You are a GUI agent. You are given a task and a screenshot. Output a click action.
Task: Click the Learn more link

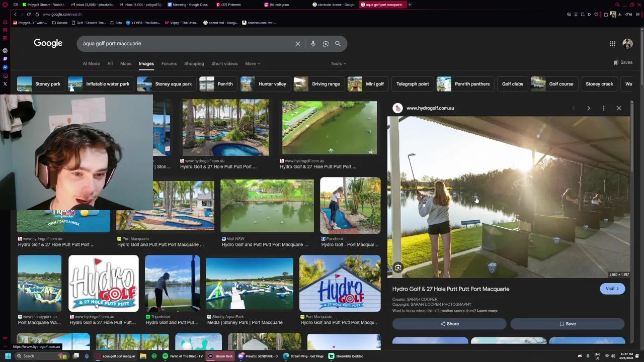(x=487, y=311)
